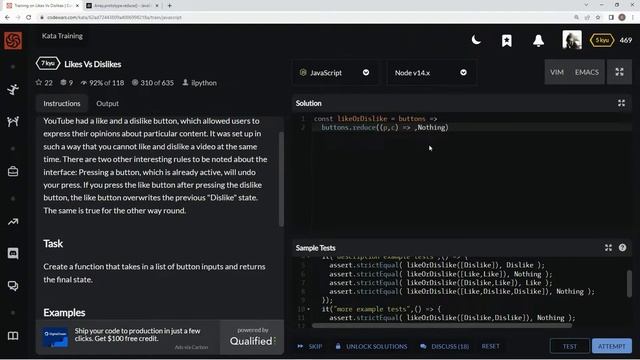Image resolution: width=640 pixels, height=360 pixels.
Task: Open the Sample Tests help icon
Action: (x=622, y=247)
